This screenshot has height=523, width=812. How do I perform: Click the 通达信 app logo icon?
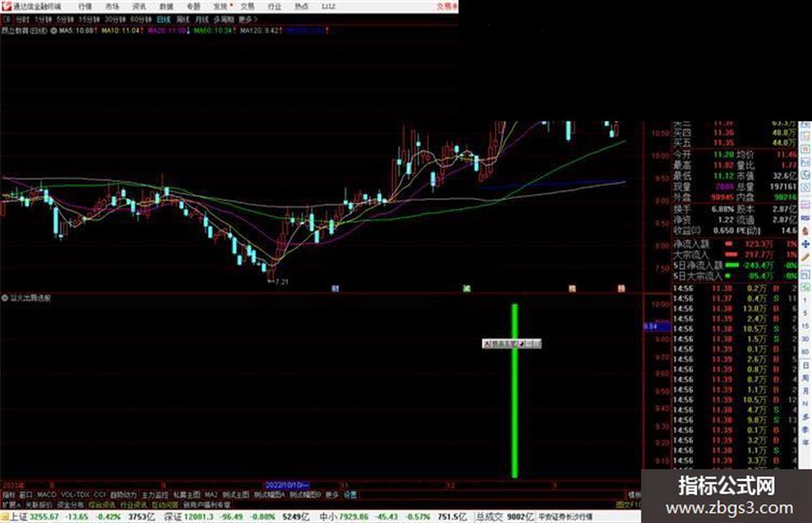[x=6, y=6]
